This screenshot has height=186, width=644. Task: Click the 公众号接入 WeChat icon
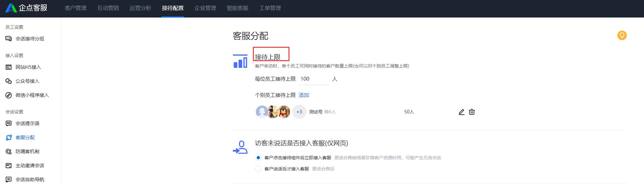pyautogui.click(x=9, y=81)
